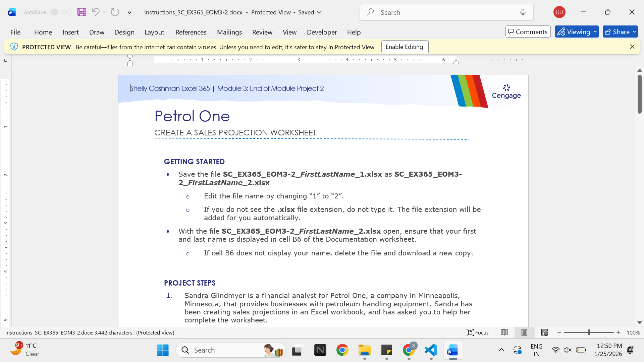The height and width of the screenshot is (362, 644).
Task: Switch to Print Layout view icon
Action: point(524,333)
